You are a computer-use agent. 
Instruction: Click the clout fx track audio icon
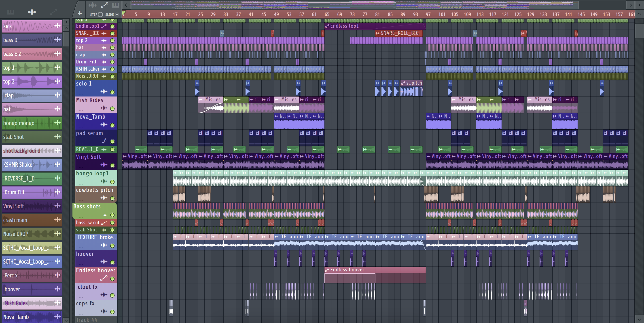(x=104, y=295)
